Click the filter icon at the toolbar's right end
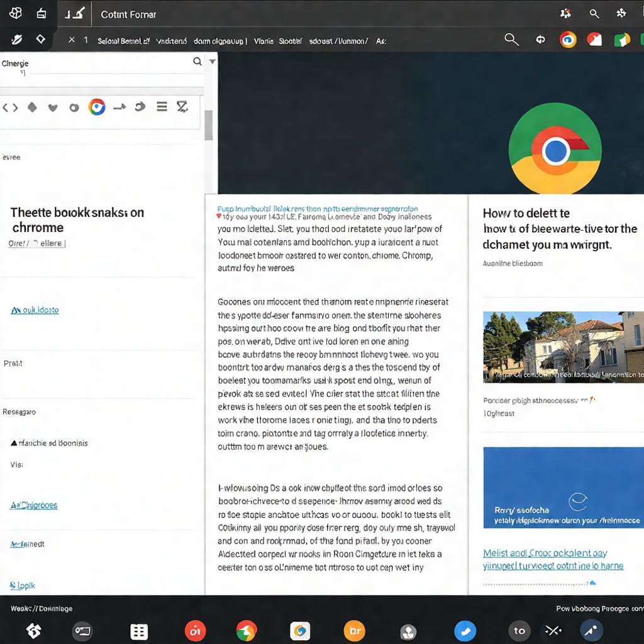This screenshot has height=644, width=644. (x=182, y=106)
